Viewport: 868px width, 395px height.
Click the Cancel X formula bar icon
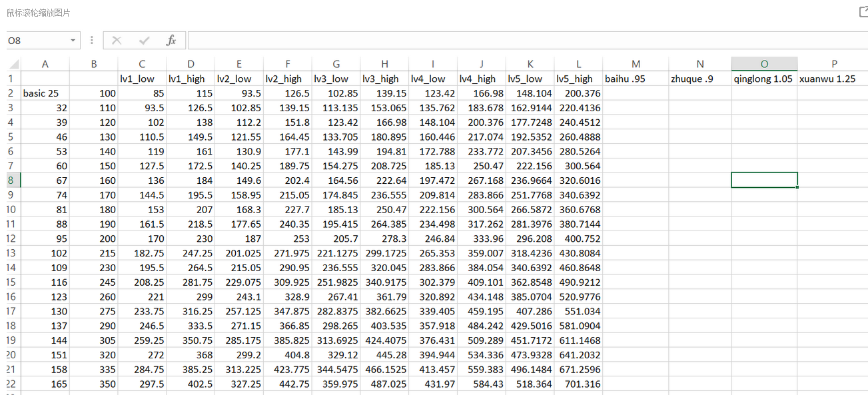[117, 41]
